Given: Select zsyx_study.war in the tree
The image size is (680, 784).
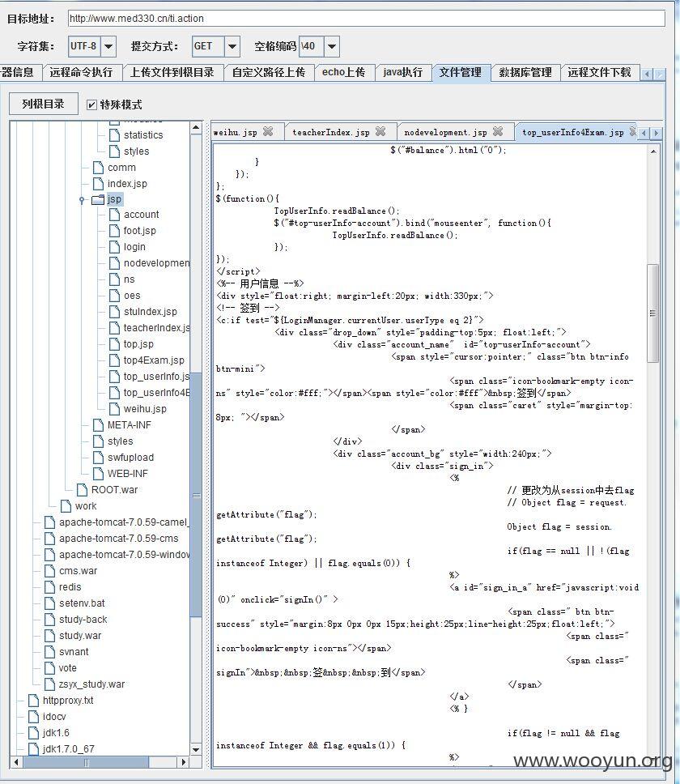Looking at the screenshot, I should coord(91,684).
